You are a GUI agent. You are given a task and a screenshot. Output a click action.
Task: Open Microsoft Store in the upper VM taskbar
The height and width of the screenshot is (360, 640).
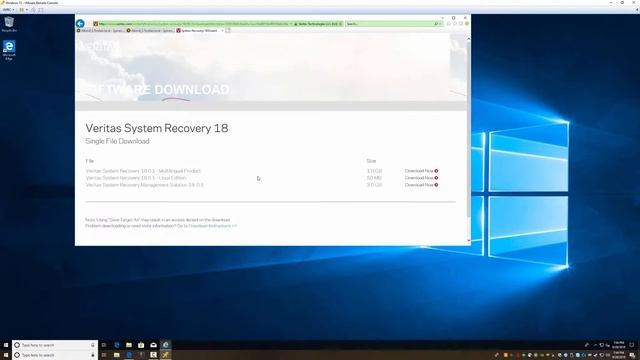(x=141, y=345)
